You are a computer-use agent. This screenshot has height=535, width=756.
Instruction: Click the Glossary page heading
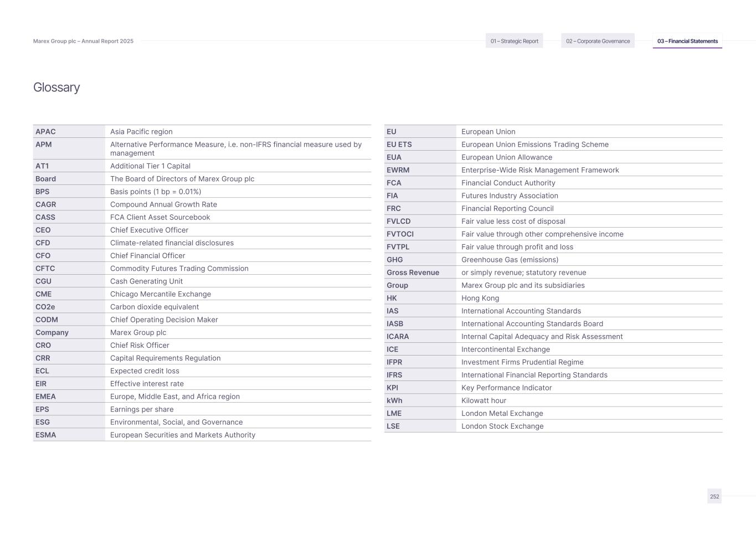click(56, 88)
